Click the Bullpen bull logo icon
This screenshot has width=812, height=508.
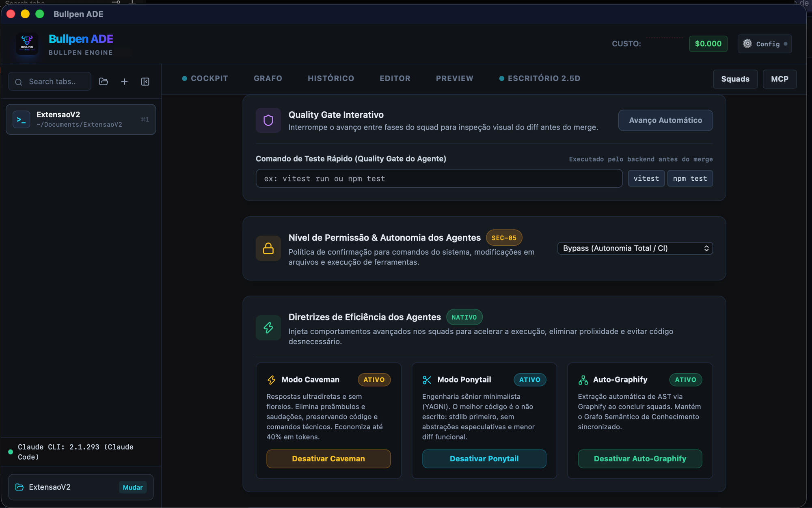(27, 43)
